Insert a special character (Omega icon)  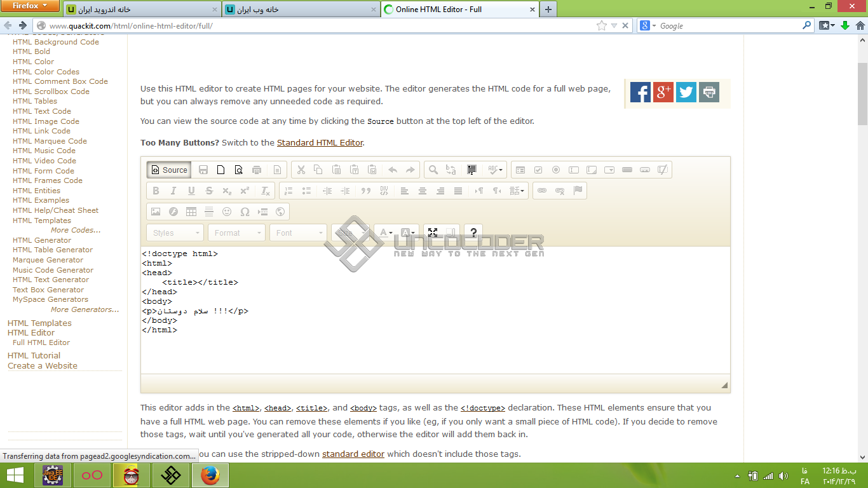(x=245, y=212)
